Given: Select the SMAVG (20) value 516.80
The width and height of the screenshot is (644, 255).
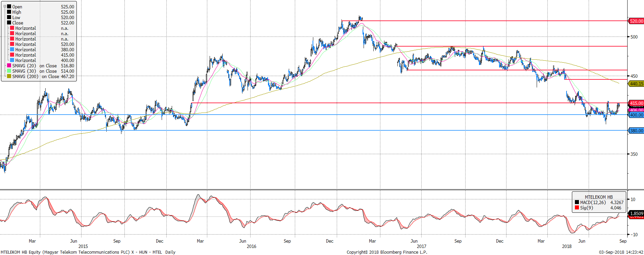Looking at the screenshot, I should pos(67,66).
